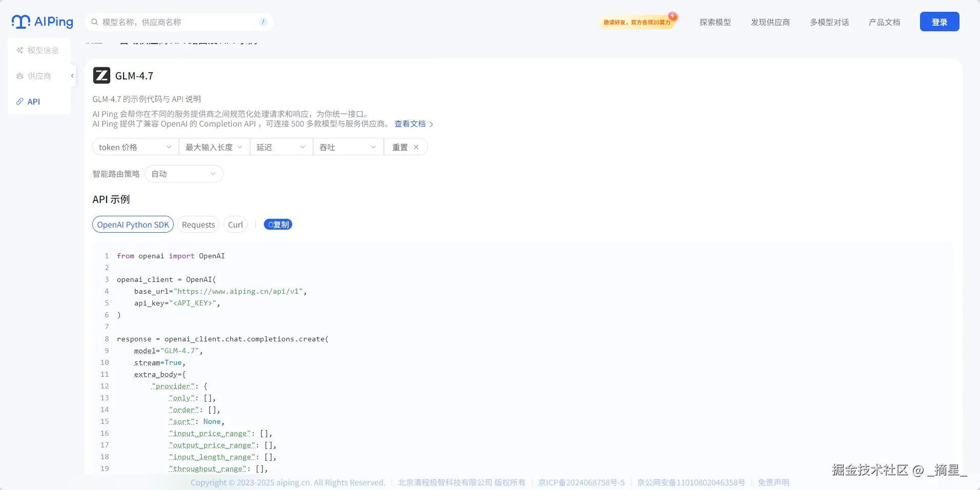Collapse the sidebar with the arrow handle
The height and width of the screenshot is (490, 980).
click(72, 76)
